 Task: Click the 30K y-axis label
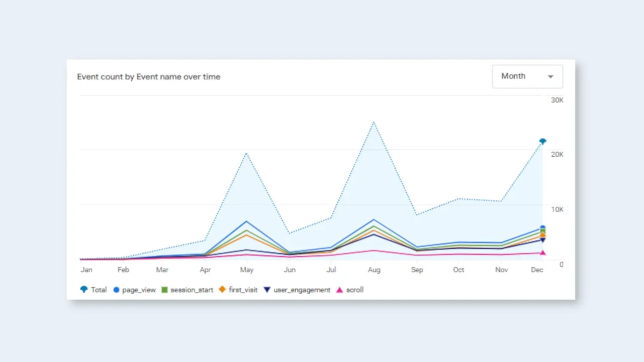click(x=557, y=100)
